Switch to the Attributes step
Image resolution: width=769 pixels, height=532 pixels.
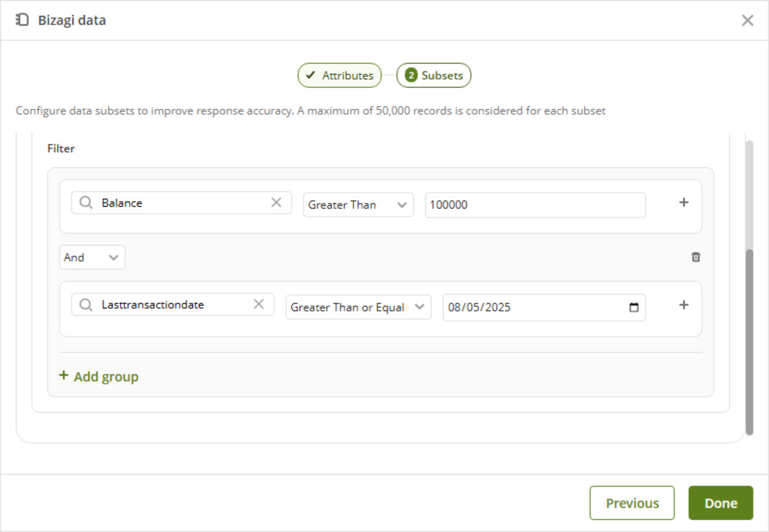pos(340,76)
